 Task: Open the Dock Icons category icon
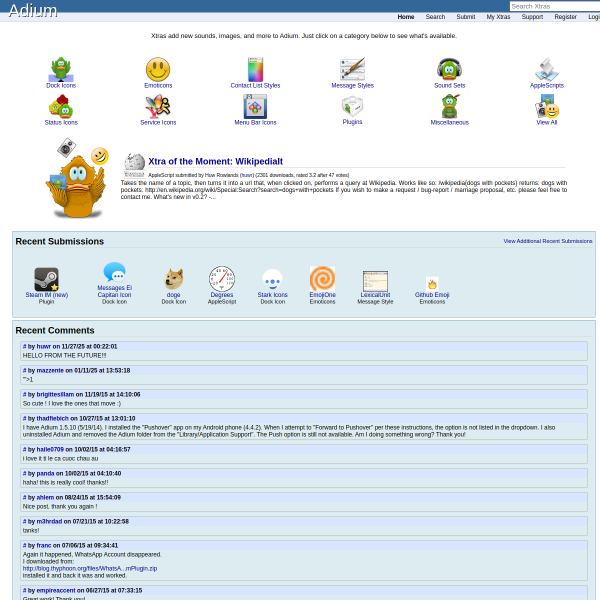point(61,69)
